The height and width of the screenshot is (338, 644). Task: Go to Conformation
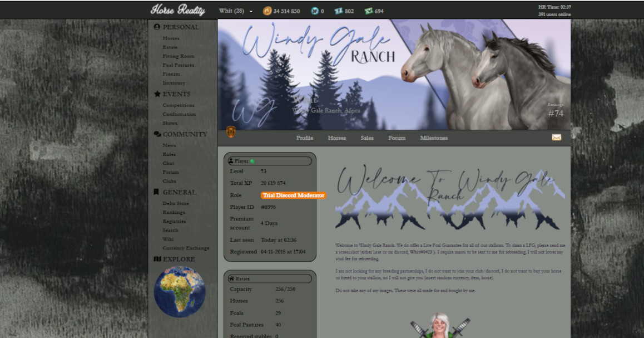[x=179, y=114]
